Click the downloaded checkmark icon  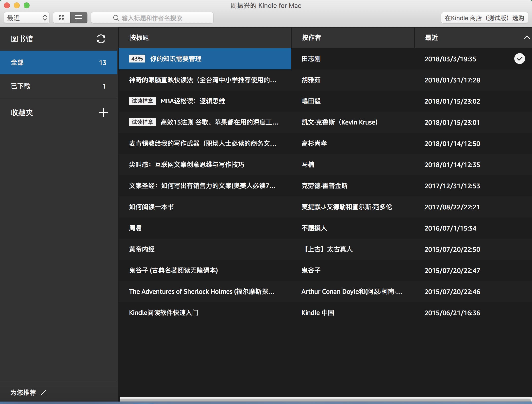point(519,59)
